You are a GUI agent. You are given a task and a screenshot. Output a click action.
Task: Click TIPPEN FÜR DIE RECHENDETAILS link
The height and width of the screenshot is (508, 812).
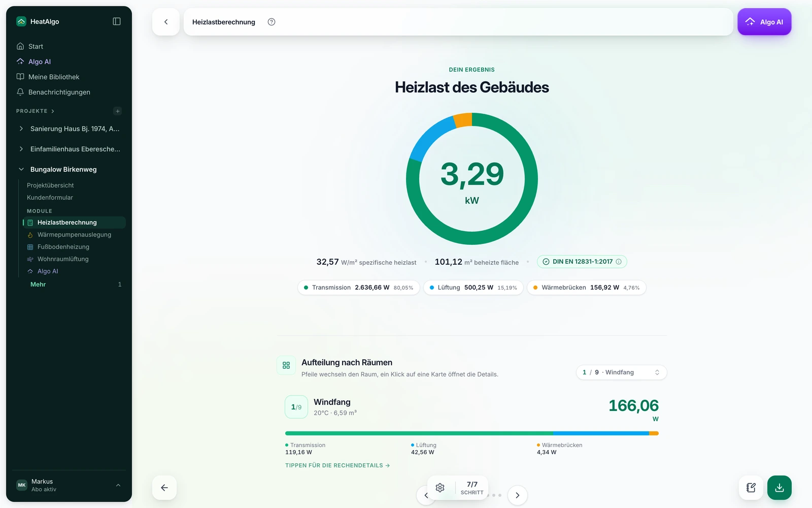[x=337, y=465]
